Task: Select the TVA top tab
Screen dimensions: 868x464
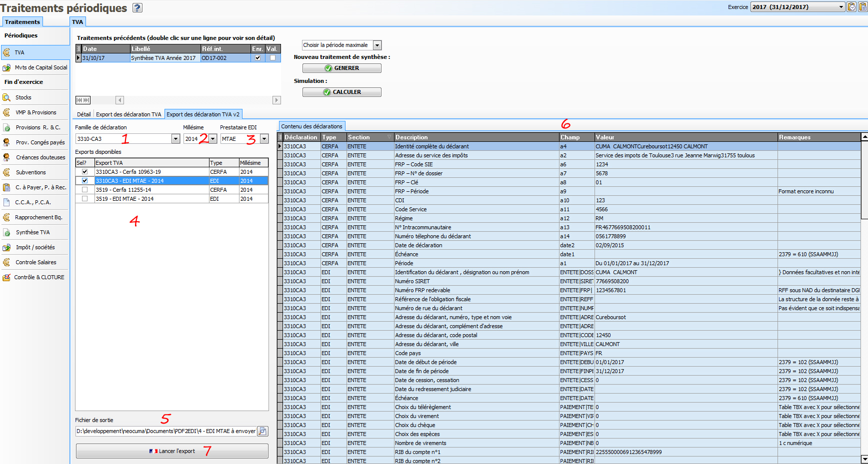Action: pyautogui.click(x=77, y=22)
